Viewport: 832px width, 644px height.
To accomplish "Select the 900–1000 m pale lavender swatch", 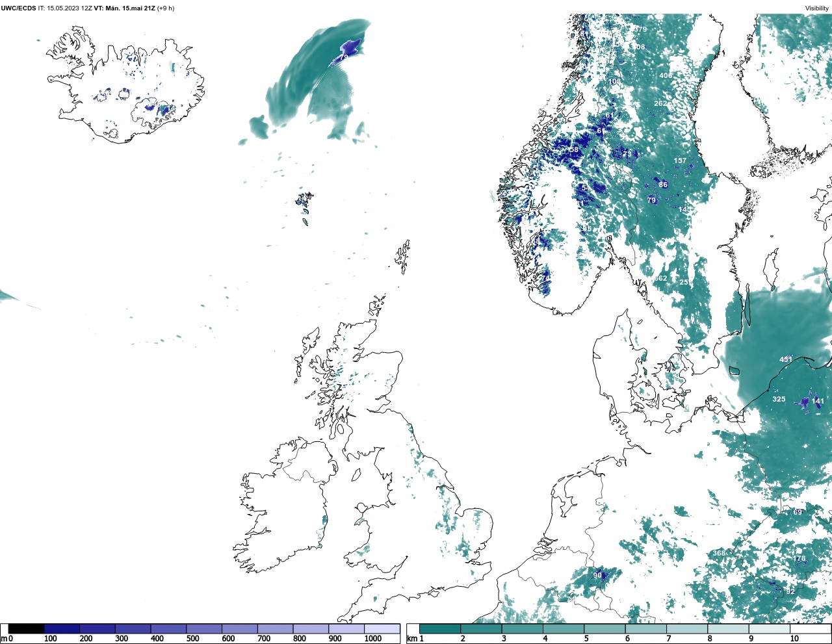I will point(346,629).
